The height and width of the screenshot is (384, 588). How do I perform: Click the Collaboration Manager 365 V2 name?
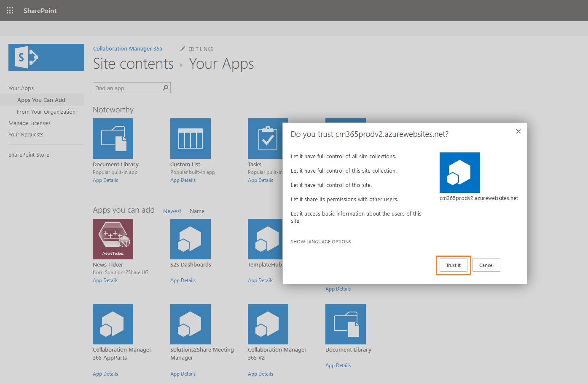pos(277,354)
